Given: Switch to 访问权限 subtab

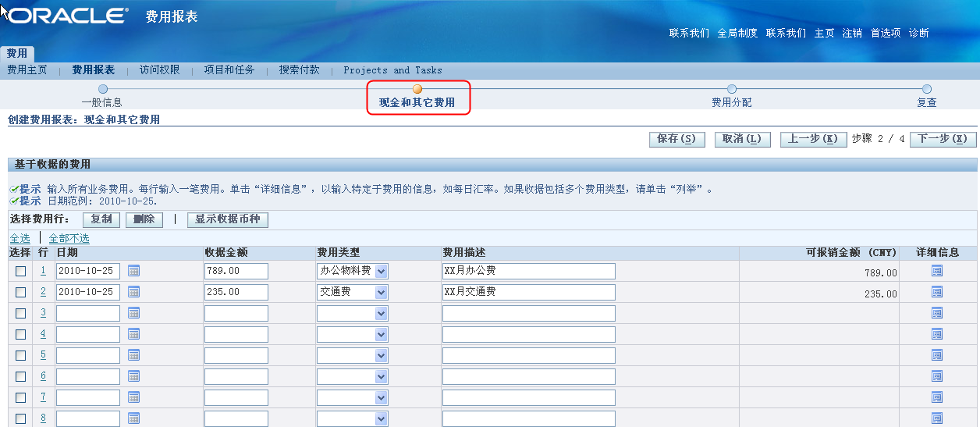Looking at the screenshot, I should 160,70.
